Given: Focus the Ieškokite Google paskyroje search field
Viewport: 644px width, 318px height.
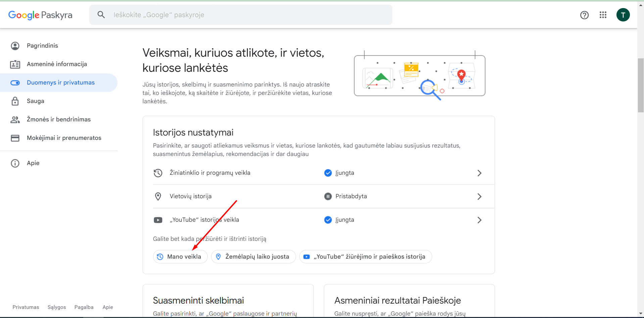Looking at the screenshot, I should click(241, 15).
